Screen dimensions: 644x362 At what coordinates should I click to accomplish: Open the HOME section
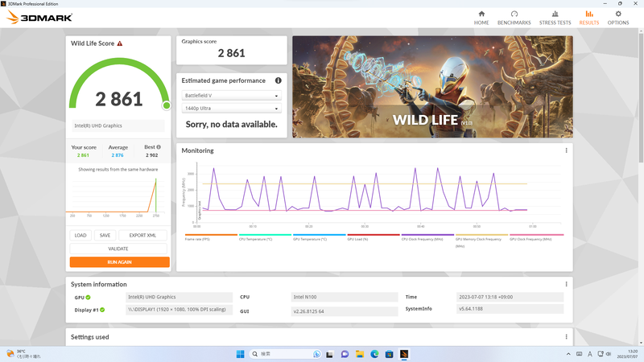click(481, 18)
